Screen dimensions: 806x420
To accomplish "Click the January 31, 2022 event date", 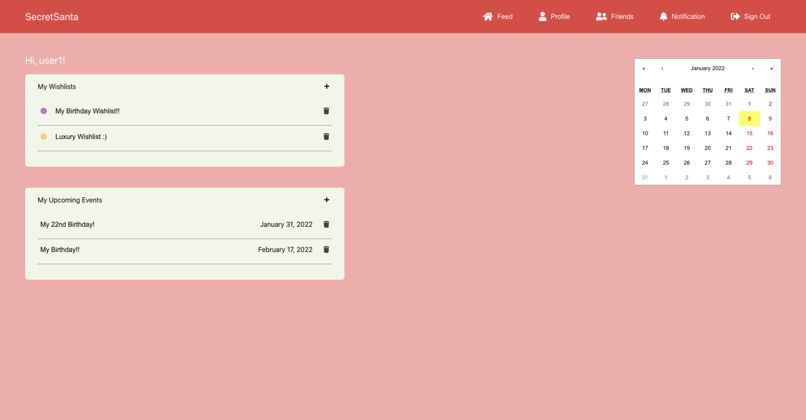I will 286,224.
